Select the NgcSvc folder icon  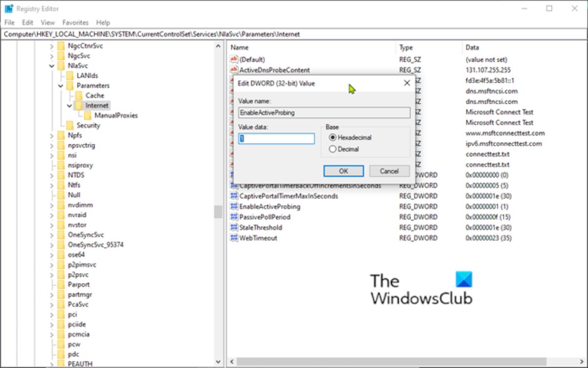[x=61, y=56]
